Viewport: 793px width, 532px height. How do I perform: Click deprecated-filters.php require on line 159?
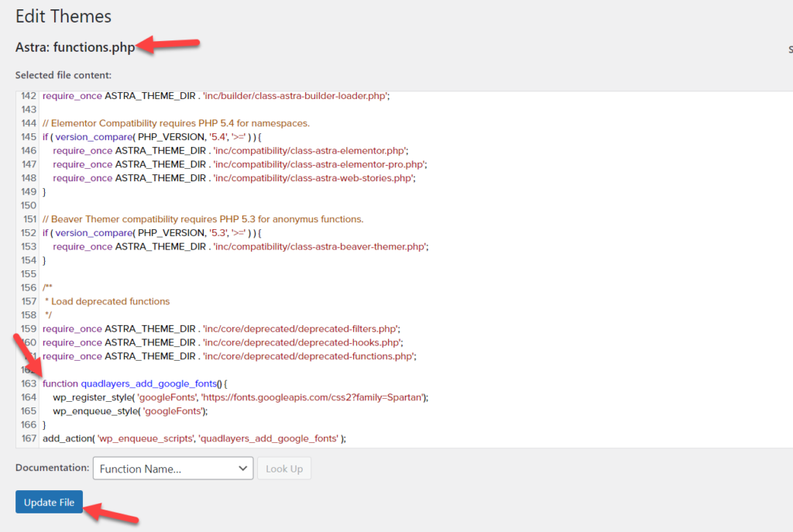click(x=221, y=328)
